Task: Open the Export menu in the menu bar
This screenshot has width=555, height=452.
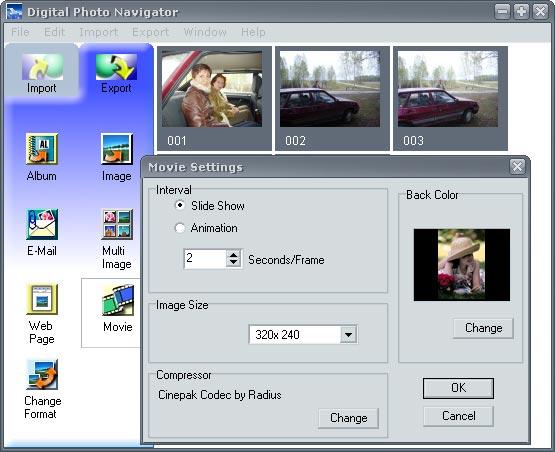Action: [150, 32]
